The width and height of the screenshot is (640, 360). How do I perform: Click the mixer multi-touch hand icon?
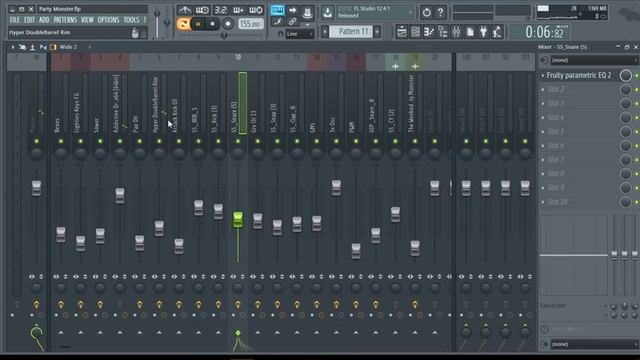[x=22, y=47]
